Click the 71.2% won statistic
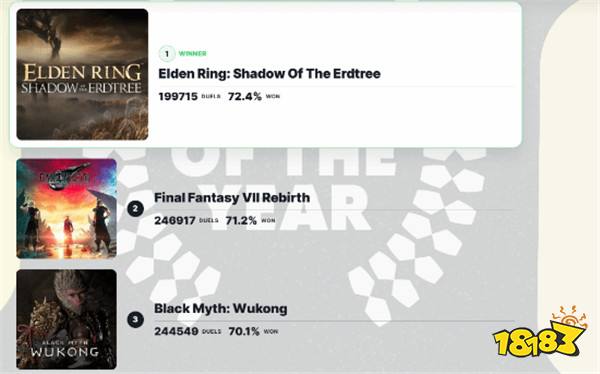 click(241, 220)
